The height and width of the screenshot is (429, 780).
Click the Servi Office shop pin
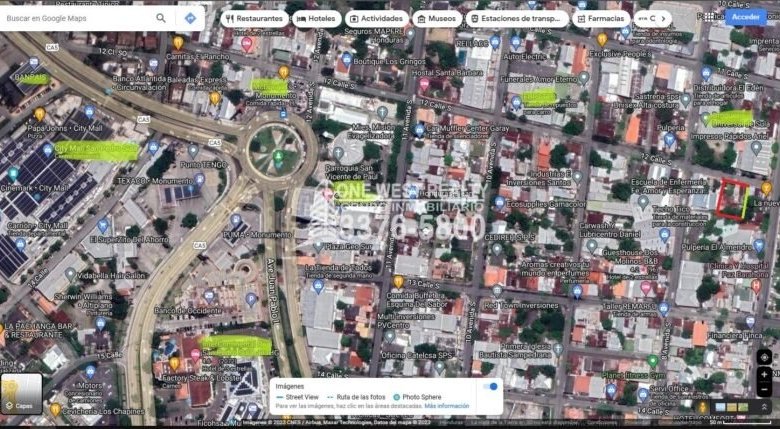click(x=643, y=395)
